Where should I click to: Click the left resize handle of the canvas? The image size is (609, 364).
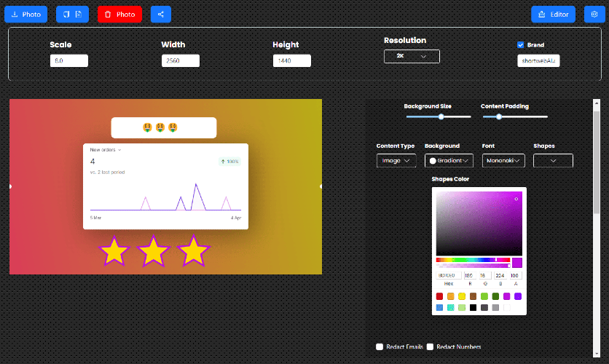(10, 186)
